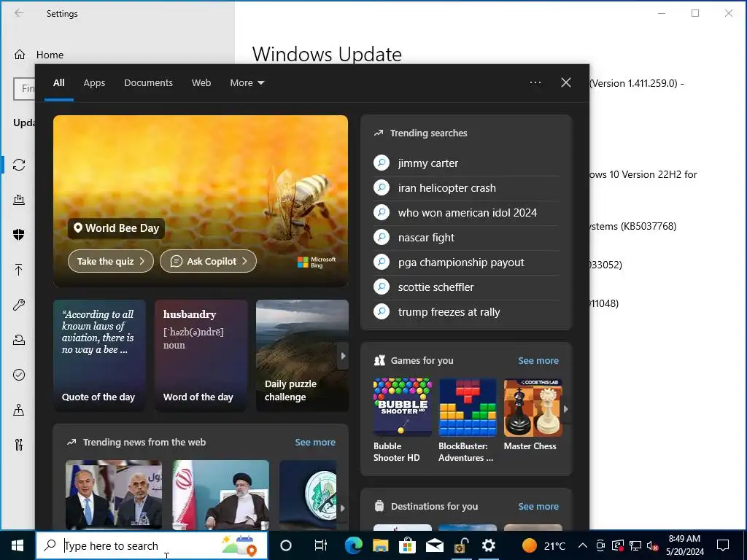Open Quote of the day card
Screen dimensions: 747x560
(99, 355)
